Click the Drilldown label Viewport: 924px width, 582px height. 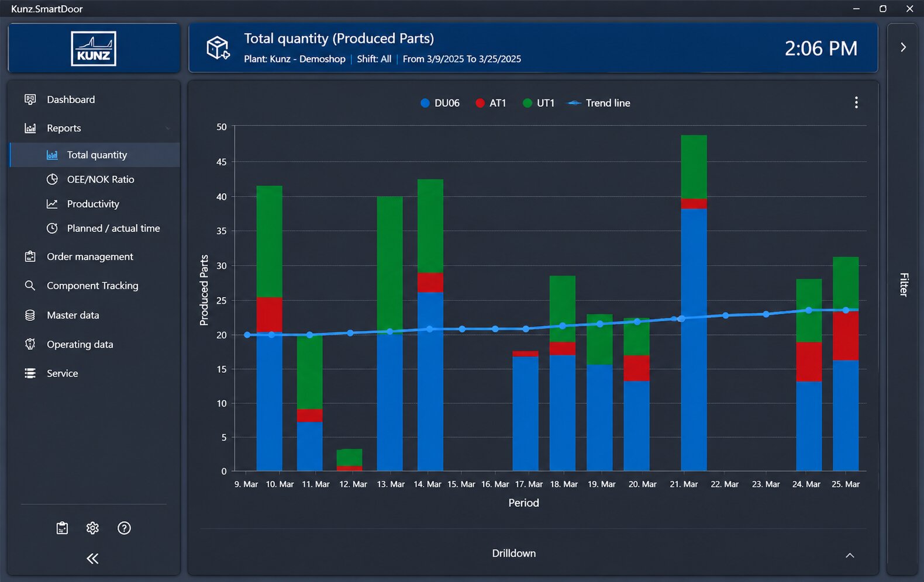(x=514, y=553)
